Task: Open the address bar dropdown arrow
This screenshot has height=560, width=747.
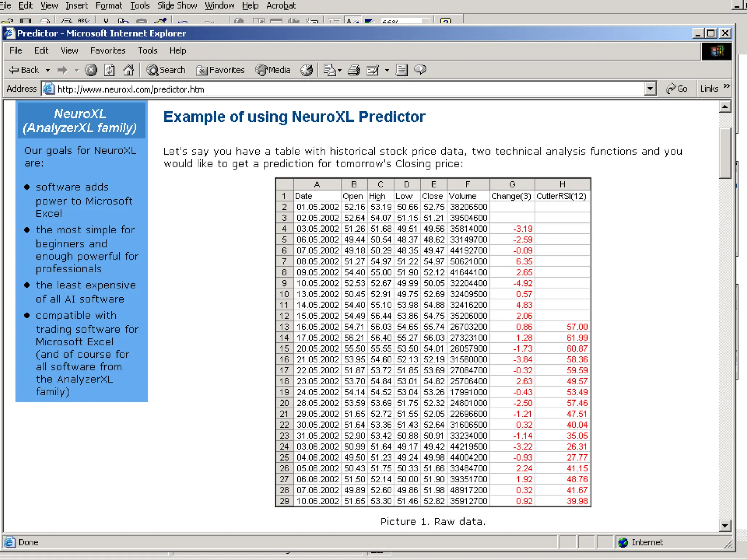Action: [650, 89]
